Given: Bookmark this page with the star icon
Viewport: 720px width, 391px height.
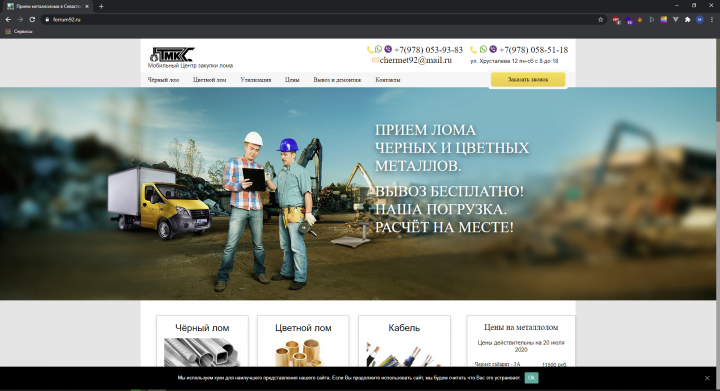Looking at the screenshot, I should coord(601,20).
